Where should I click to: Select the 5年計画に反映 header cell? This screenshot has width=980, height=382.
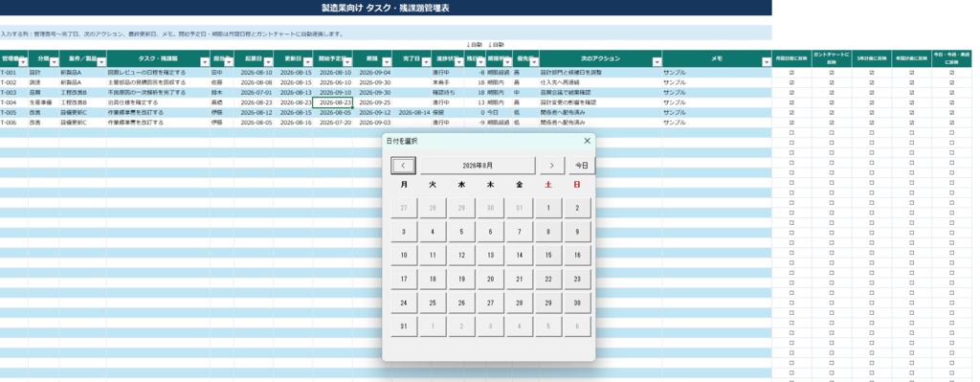(872, 58)
